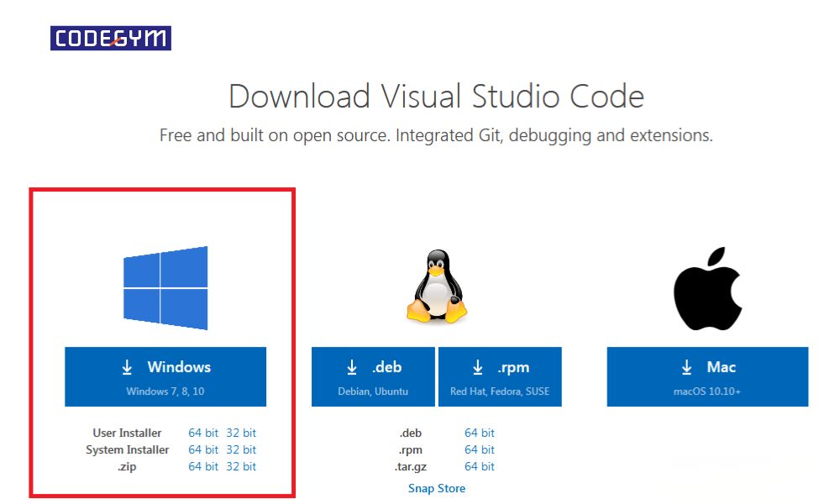Open the Linux .deb 64 bit link
The width and height of the screenshot is (840, 504).
click(480, 433)
